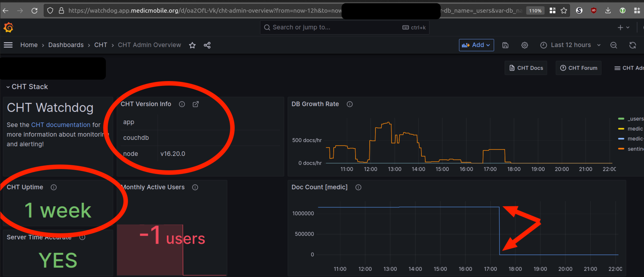Open the dashboard share icon
Viewport: 644px width, 277px height.
(x=207, y=45)
